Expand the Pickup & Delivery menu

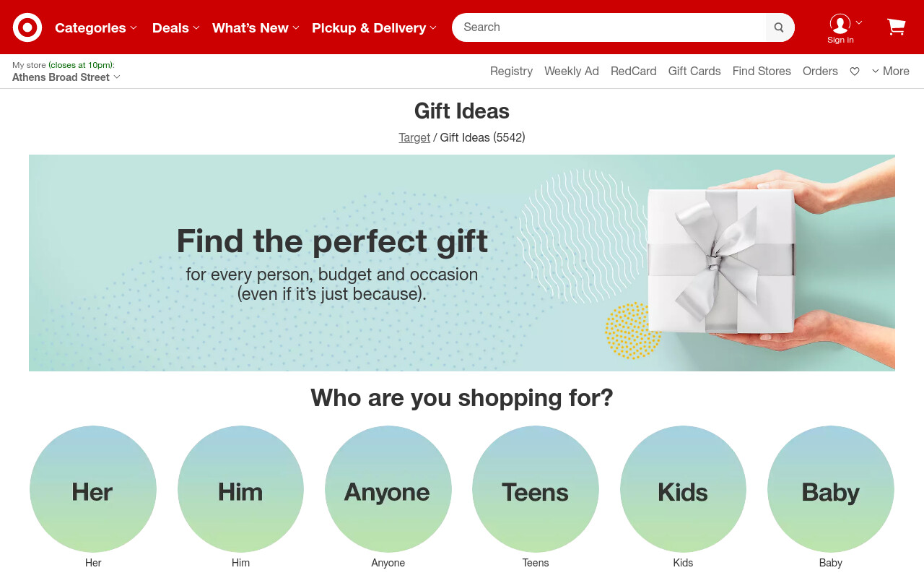click(374, 27)
